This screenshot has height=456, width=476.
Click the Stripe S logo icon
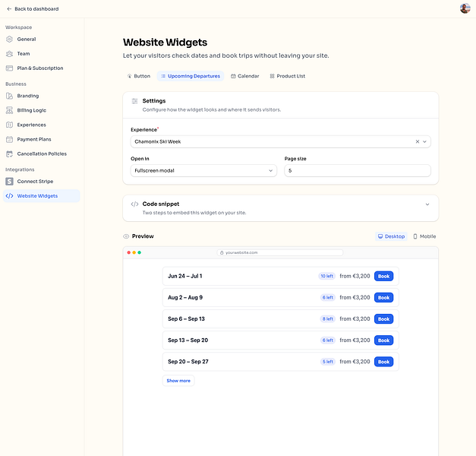click(9, 182)
